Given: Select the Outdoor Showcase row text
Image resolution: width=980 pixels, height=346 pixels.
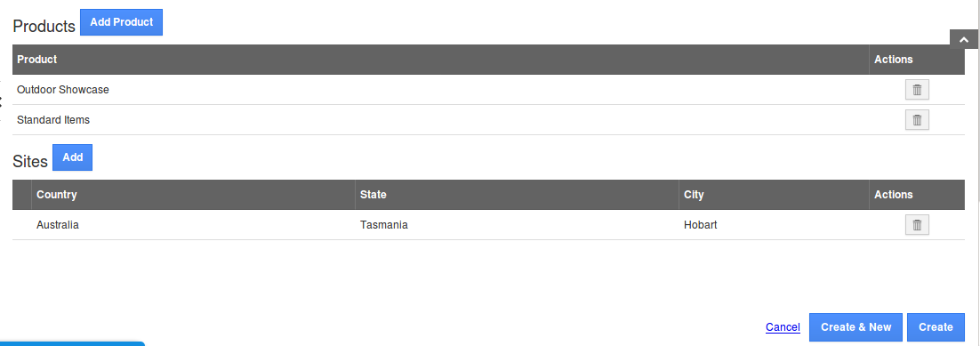Looking at the screenshot, I should coord(63,90).
